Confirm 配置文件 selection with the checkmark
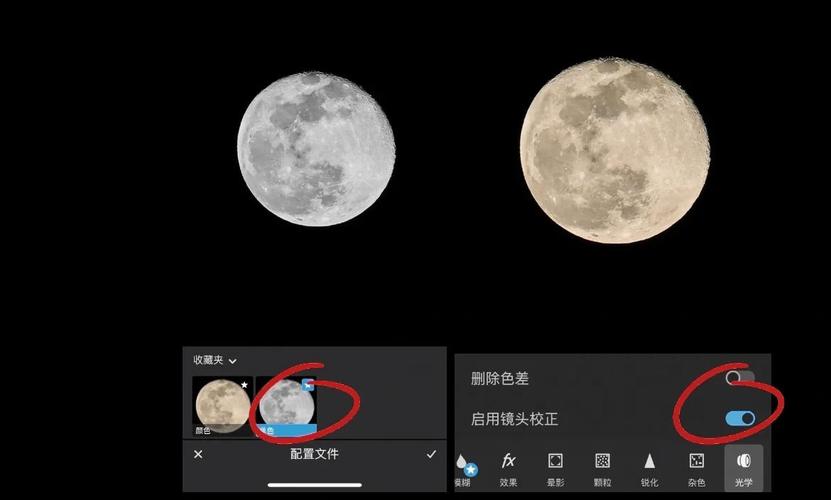The width and height of the screenshot is (831, 500). tap(431, 454)
